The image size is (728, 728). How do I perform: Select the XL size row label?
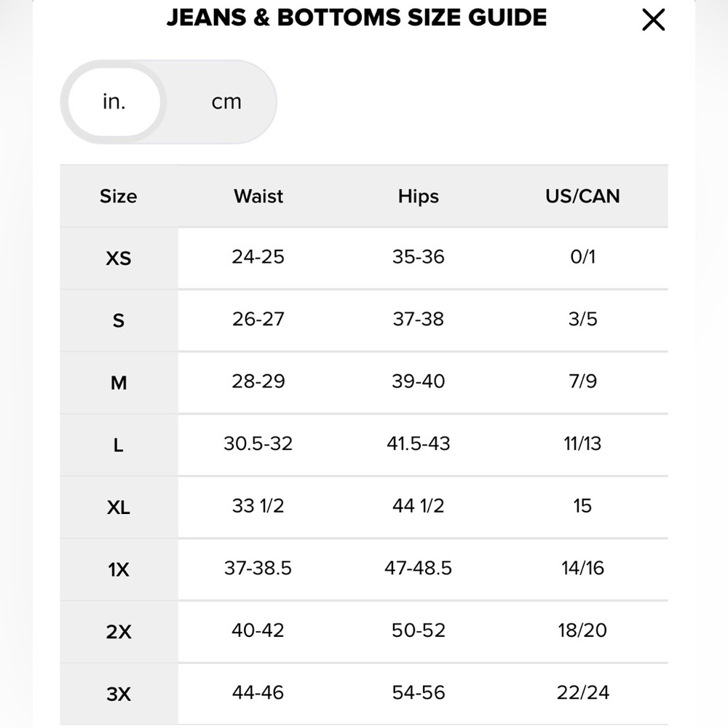[x=119, y=507]
